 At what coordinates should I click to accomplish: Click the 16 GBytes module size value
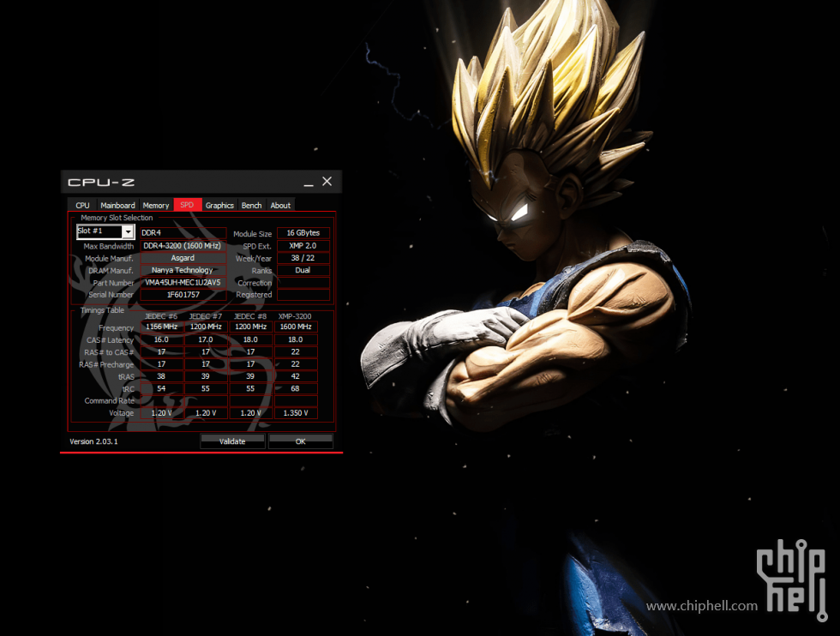303,233
